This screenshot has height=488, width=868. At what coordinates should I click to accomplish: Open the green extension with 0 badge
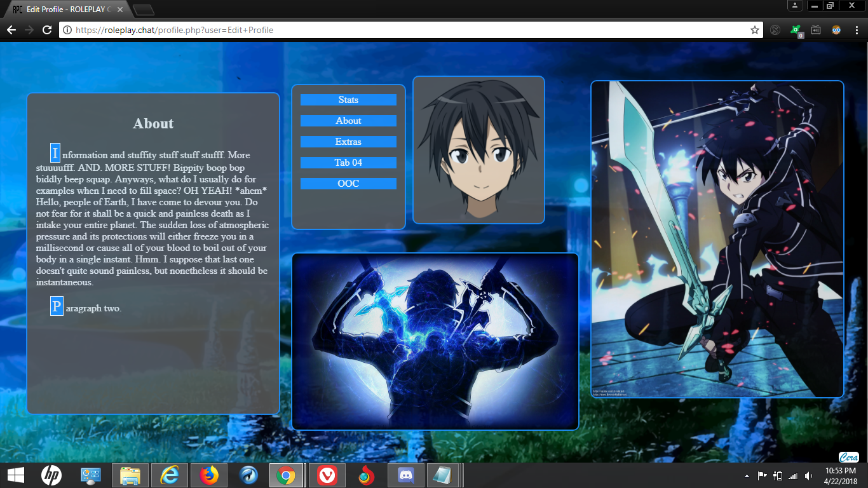796,30
